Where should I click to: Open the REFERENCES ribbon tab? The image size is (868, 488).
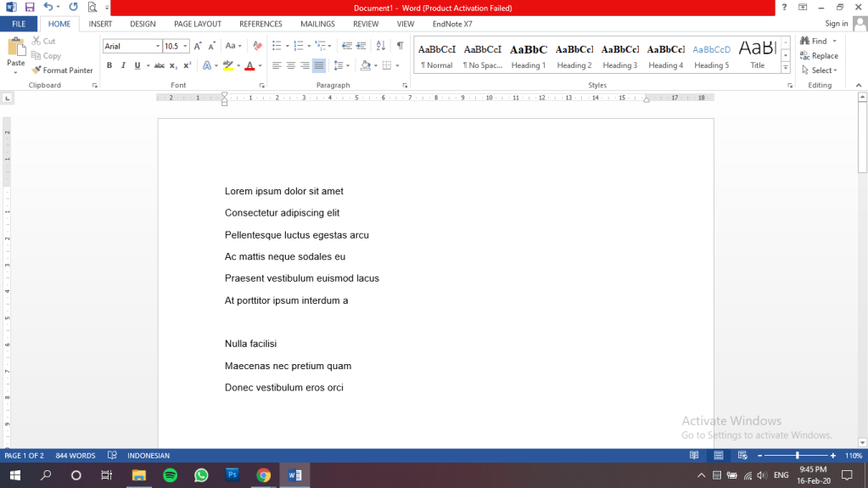pos(260,25)
